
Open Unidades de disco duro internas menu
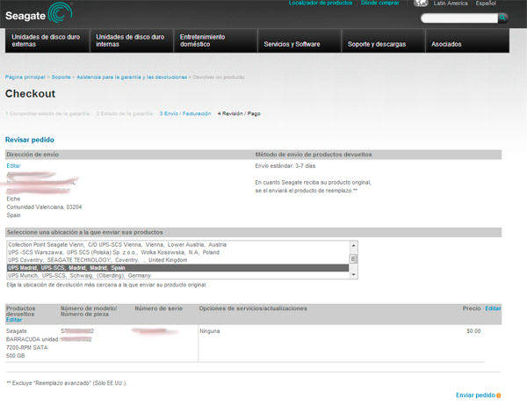click(x=132, y=40)
